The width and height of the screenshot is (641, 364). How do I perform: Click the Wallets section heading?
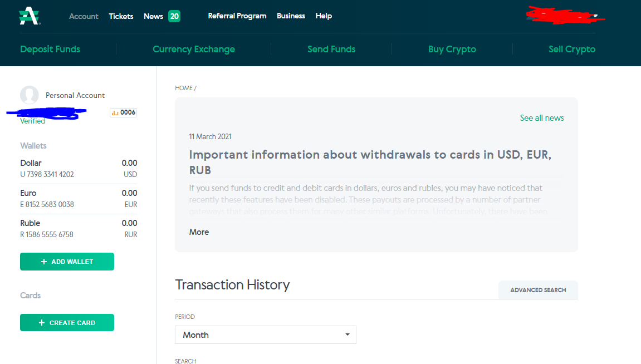coord(33,146)
